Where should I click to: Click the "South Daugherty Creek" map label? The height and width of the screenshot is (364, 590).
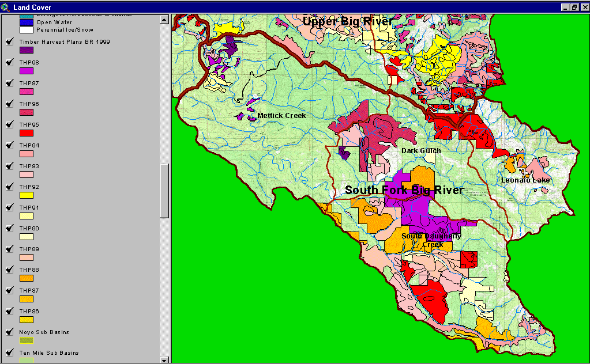click(x=431, y=240)
